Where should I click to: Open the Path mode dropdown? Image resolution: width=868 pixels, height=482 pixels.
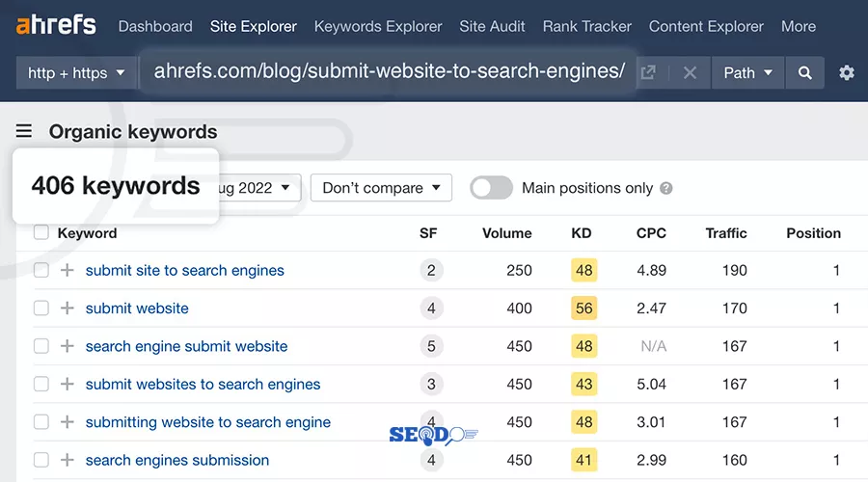(x=747, y=72)
